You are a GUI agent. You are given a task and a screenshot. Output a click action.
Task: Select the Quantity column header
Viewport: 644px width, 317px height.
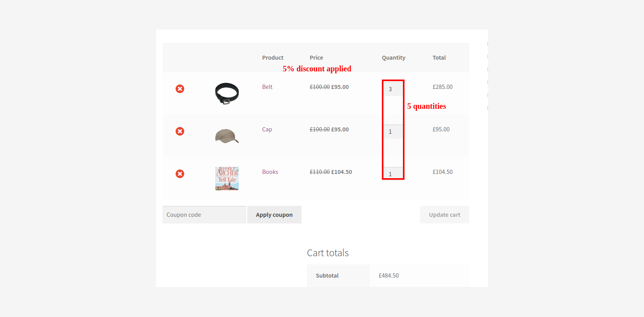[x=394, y=58]
